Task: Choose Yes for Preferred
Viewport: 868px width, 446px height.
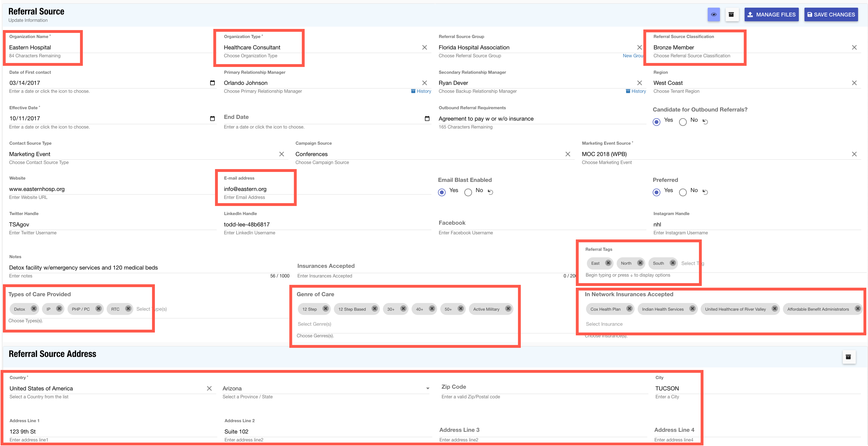Action: 656,192
